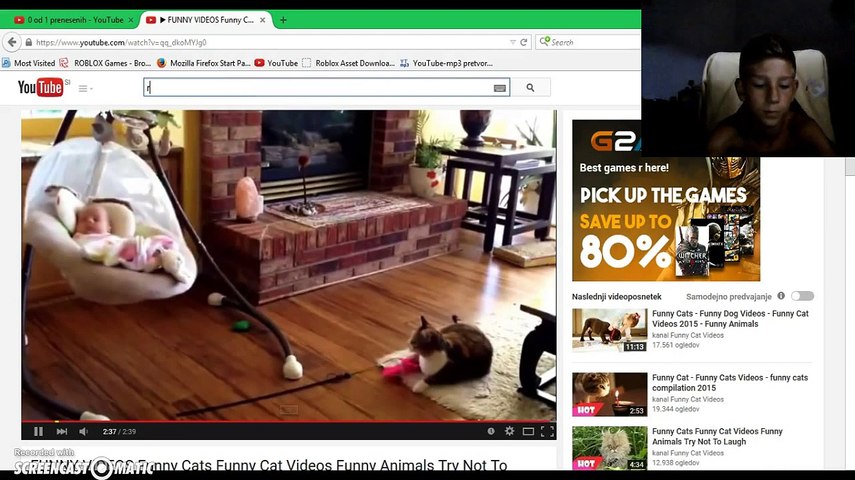The width and height of the screenshot is (855, 480).
Task: Open Mozilla Firefox Start Page bookmark
Action: pyautogui.click(x=203, y=63)
